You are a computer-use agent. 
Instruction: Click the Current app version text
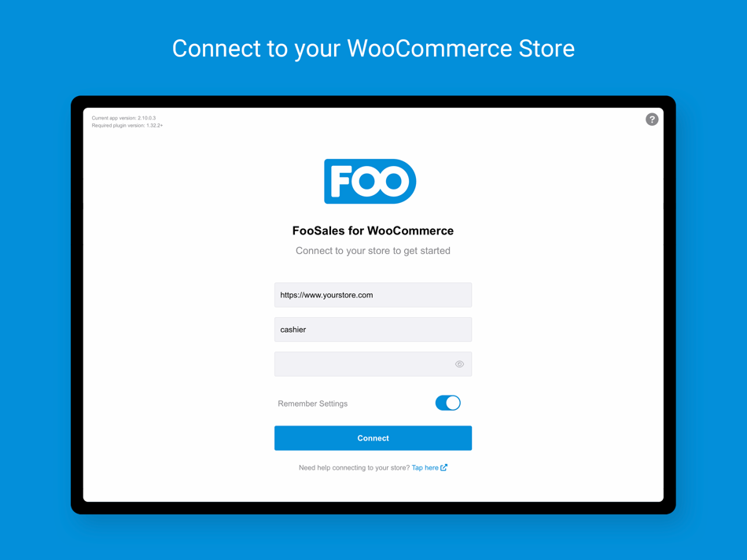124,118
